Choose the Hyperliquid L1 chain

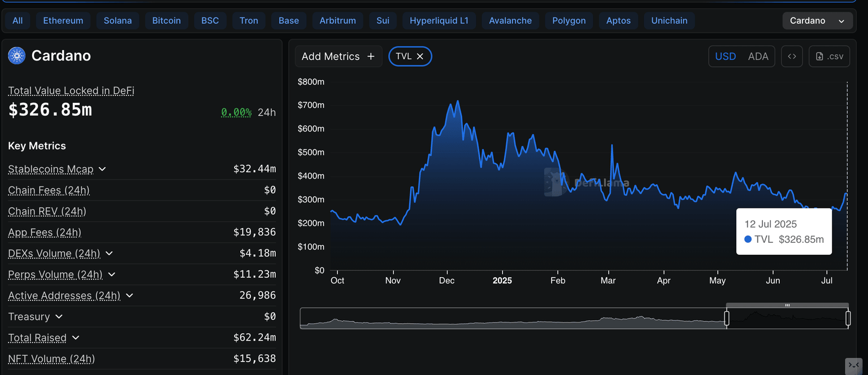[439, 21]
